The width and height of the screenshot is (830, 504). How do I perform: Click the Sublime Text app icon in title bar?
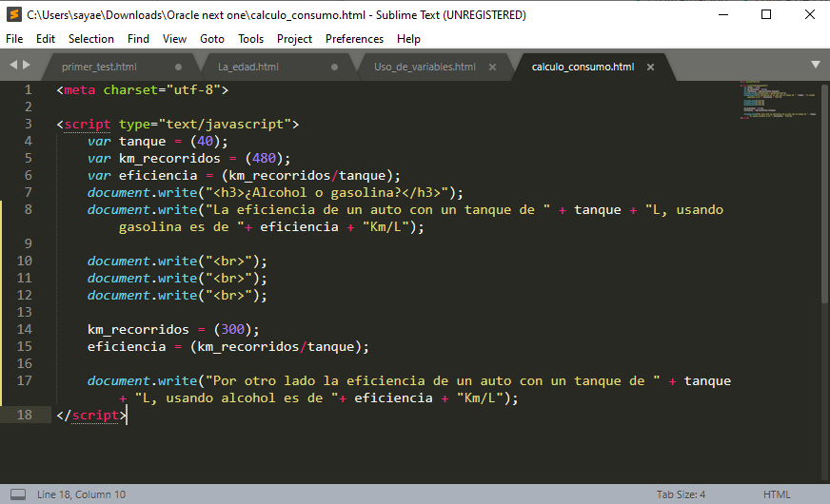tap(13, 15)
